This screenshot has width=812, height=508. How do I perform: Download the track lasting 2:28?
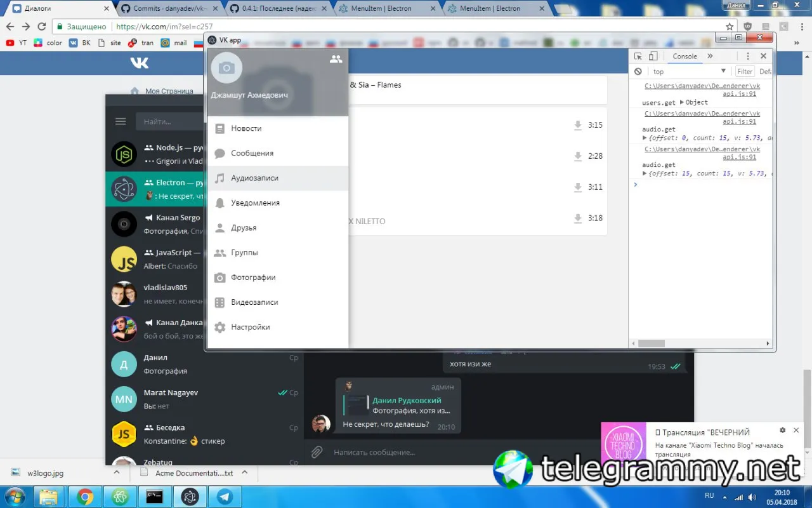[x=578, y=156]
